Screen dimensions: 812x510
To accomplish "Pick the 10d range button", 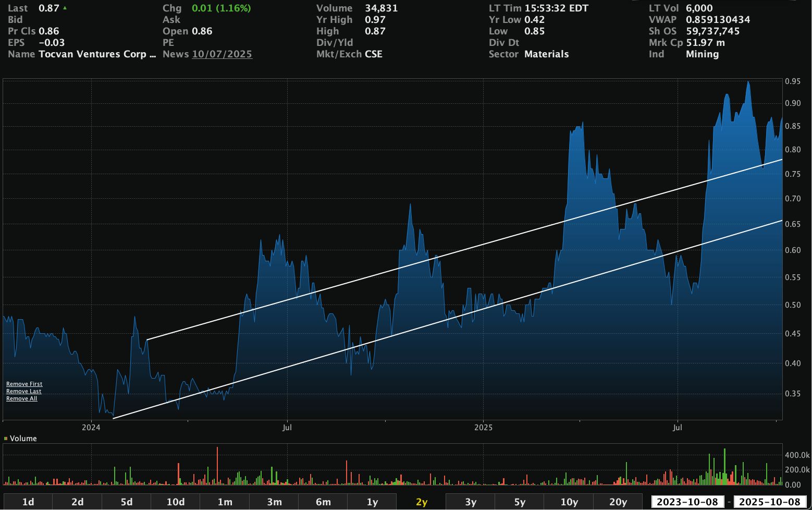I will coord(176,502).
